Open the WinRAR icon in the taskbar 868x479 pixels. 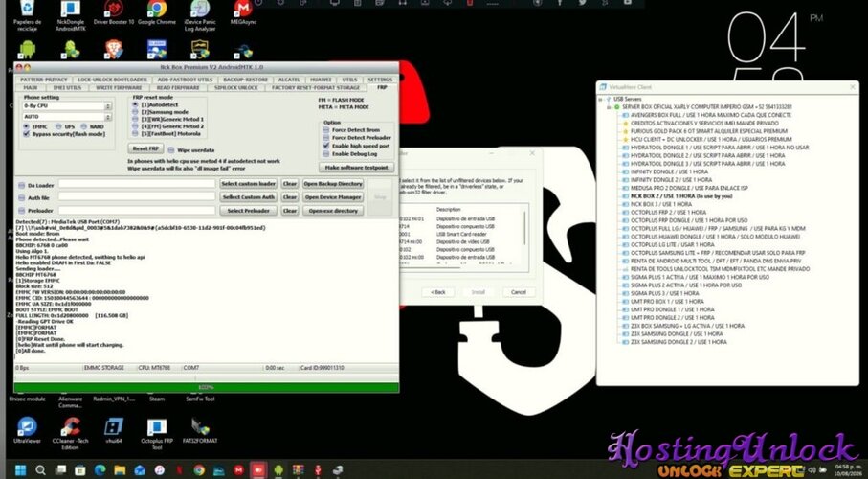[299, 470]
